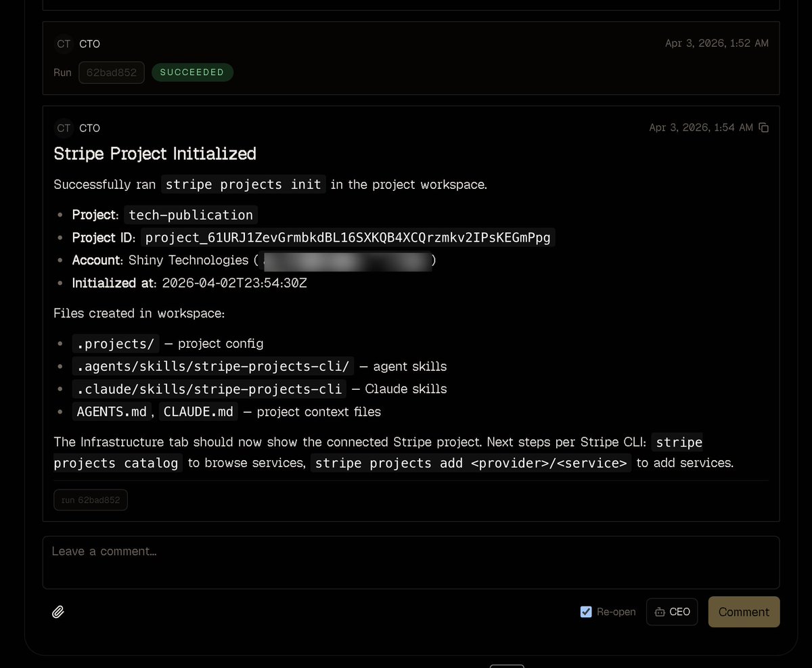Click the ".claude/skills/stripe-projects-cli" path
Image resolution: width=812 pixels, height=668 pixels.
209,389
